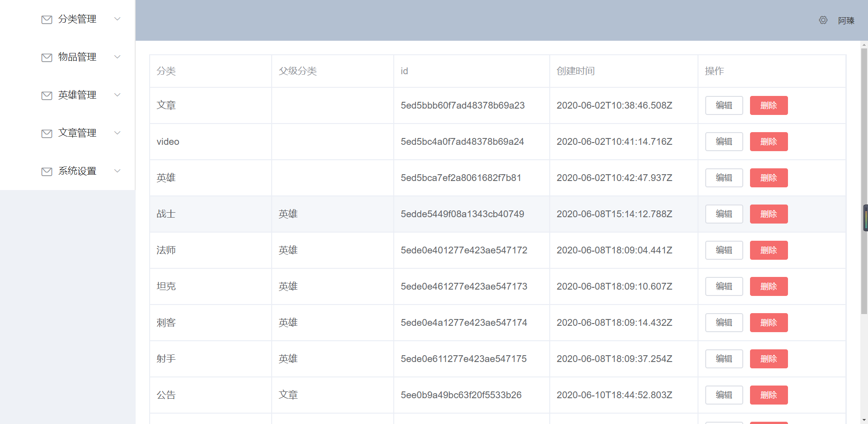The width and height of the screenshot is (868, 424).
Task: Click the 阿臻 username in header
Action: [x=846, y=21]
